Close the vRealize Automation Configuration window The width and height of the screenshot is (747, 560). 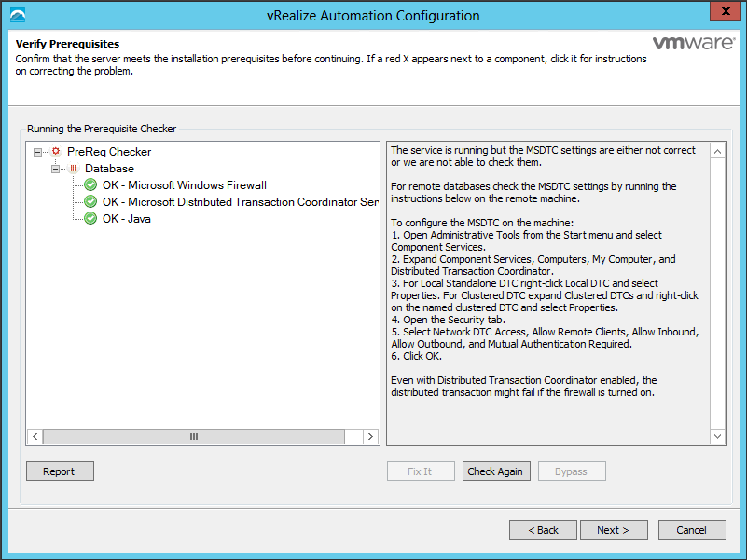click(726, 11)
